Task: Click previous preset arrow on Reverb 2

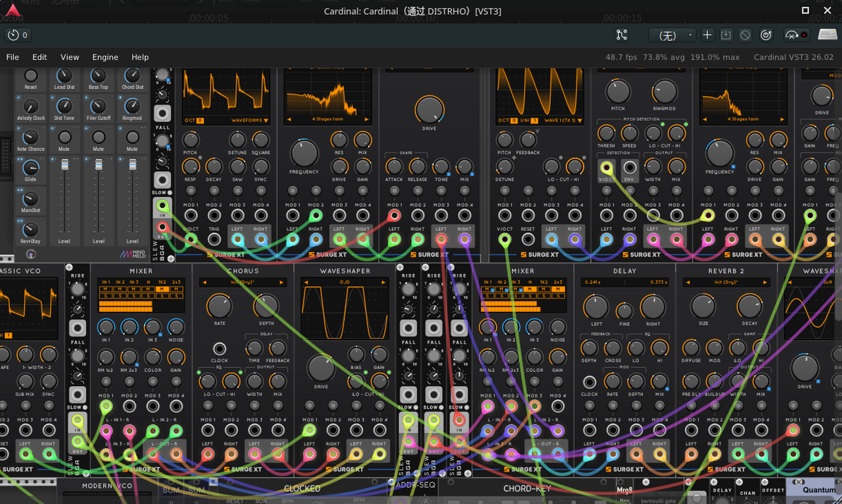Action: pyautogui.click(x=688, y=282)
